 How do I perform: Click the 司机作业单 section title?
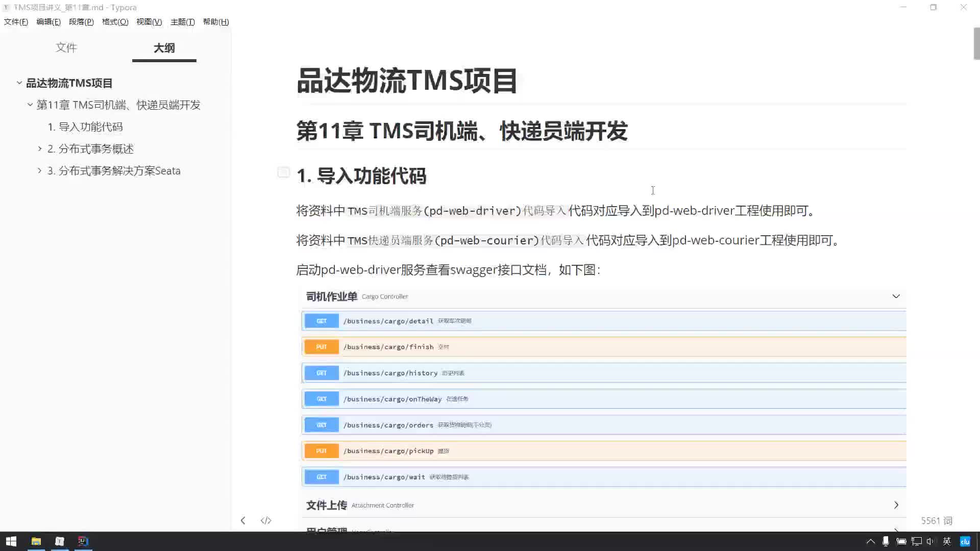click(332, 296)
